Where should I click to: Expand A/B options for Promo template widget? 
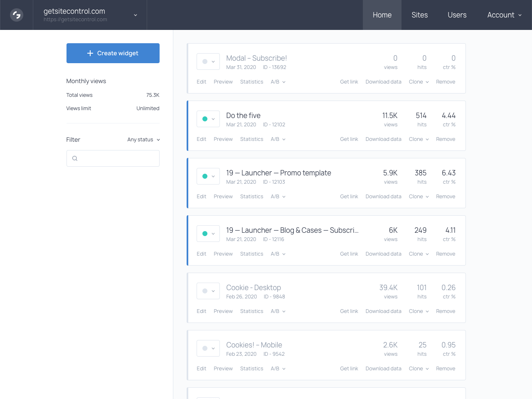click(278, 197)
